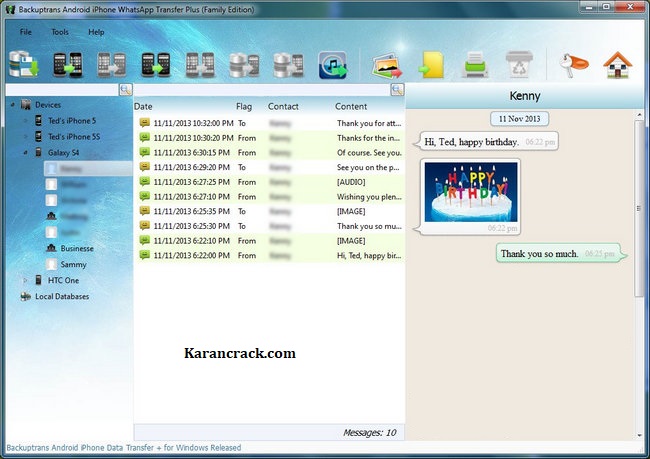This screenshot has height=459, width=650.
Task: Click the Backuptrans Data Transfer release link
Action: [x=124, y=448]
